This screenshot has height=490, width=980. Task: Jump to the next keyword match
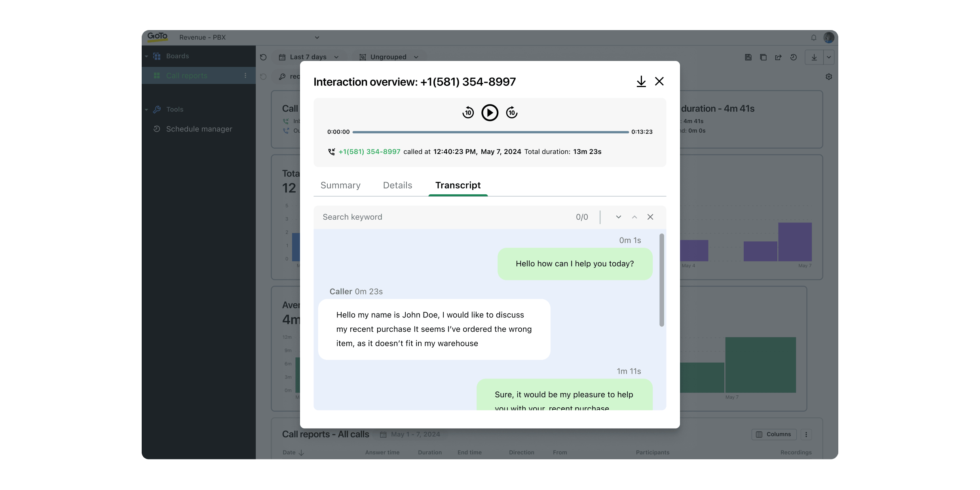tap(619, 217)
